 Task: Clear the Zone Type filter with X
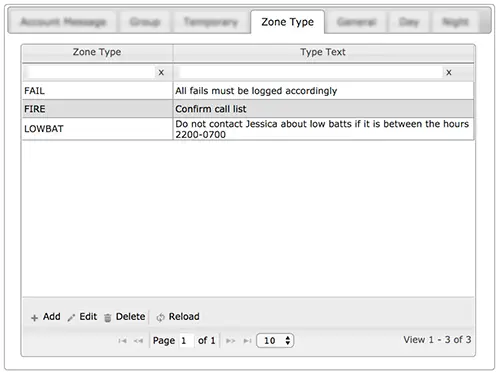tap(161, 72)
